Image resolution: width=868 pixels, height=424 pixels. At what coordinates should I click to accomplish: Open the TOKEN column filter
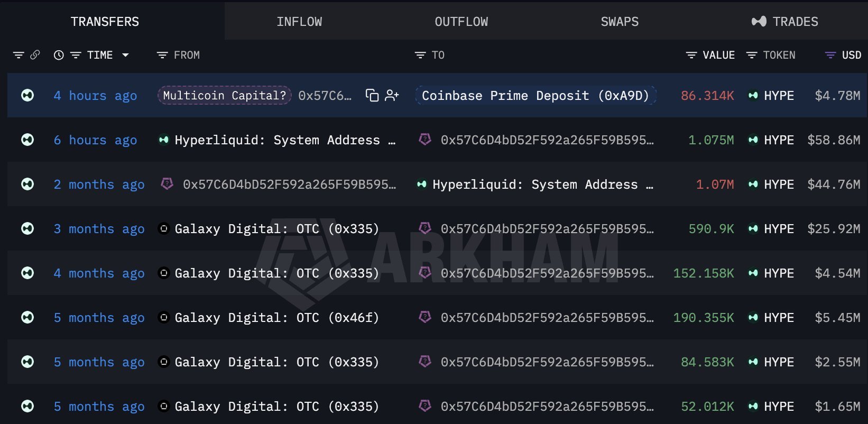pyautogui.click(x=751, y=55)
